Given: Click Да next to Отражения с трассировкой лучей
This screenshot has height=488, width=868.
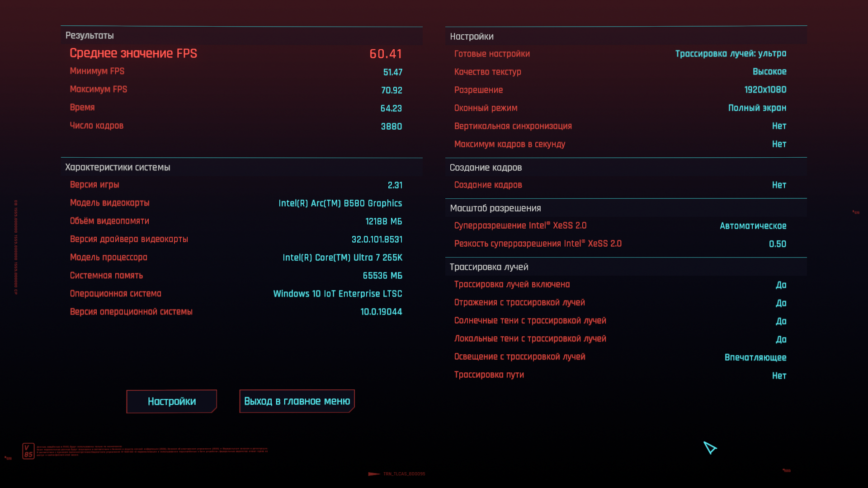Looking at the screenshot, I should click(x=781, y=303).
